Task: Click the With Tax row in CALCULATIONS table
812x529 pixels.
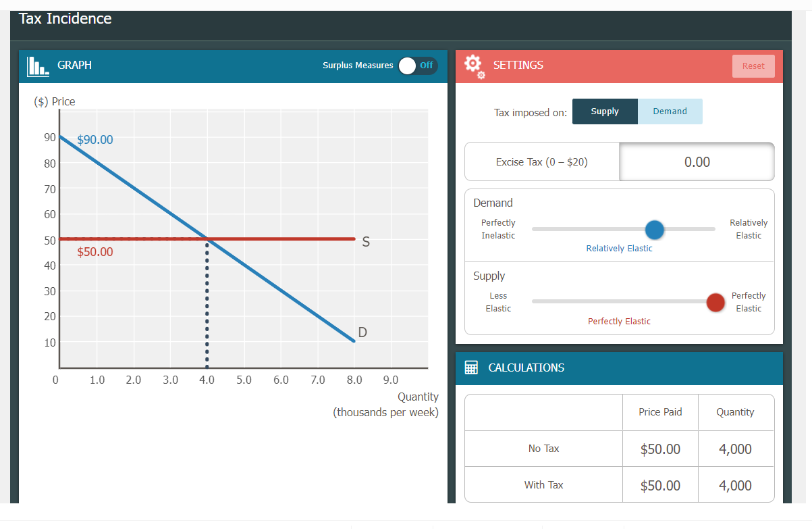Action: 543,484
